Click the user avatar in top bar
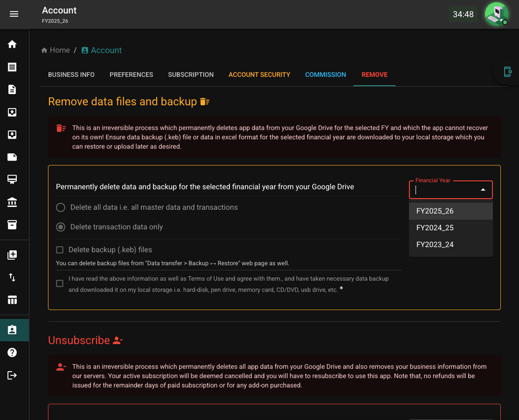Viewport: 519px width, 420px height. 496,14
